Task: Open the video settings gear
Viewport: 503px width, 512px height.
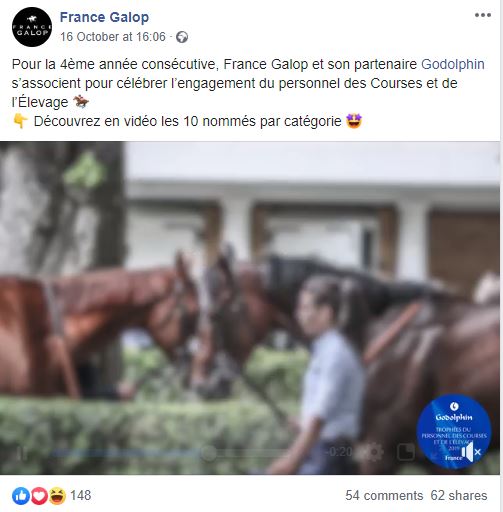Action: click(x=373, y=452)
